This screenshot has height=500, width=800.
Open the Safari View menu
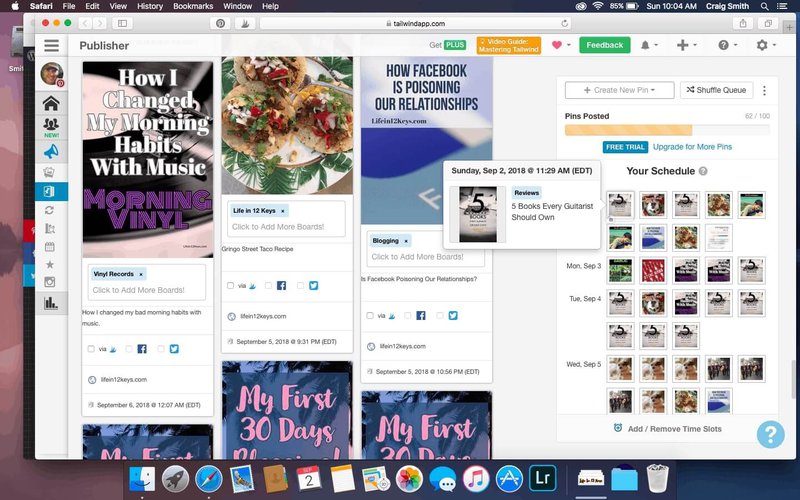[118, 6]
